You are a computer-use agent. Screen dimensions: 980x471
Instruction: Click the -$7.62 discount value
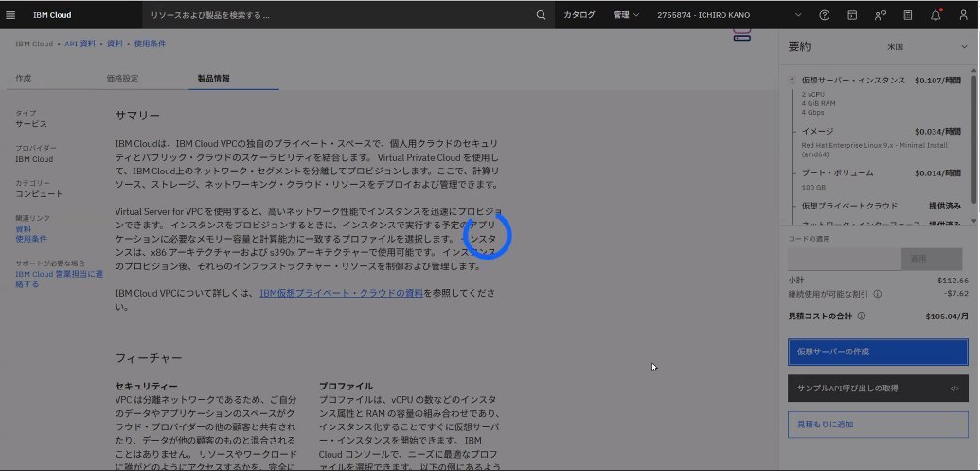tap(956, 293)
